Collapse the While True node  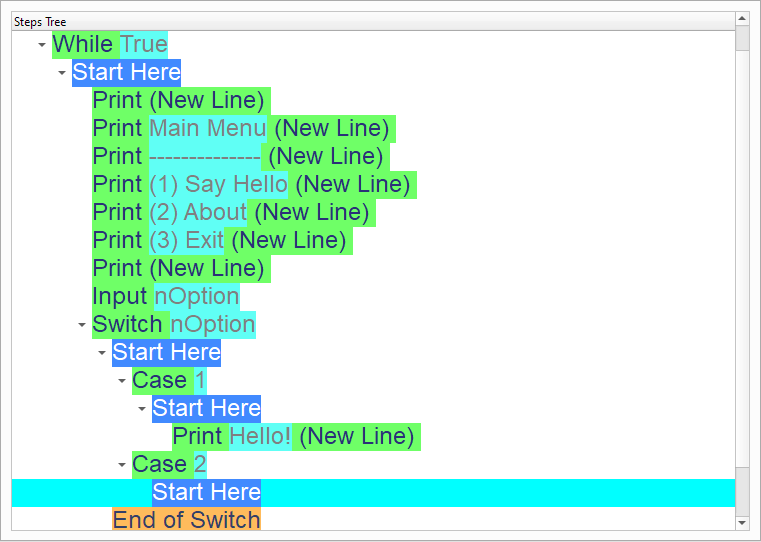point(41,45)
